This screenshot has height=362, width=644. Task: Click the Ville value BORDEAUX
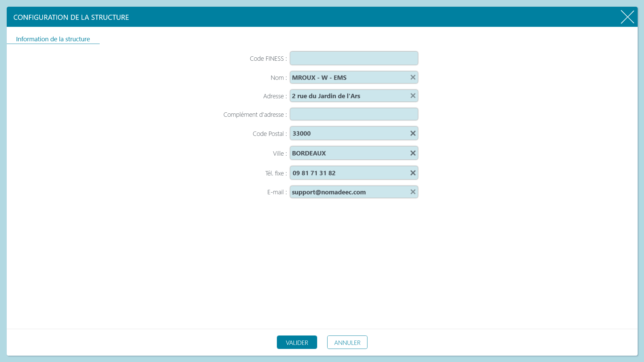[x=309, y=153]
